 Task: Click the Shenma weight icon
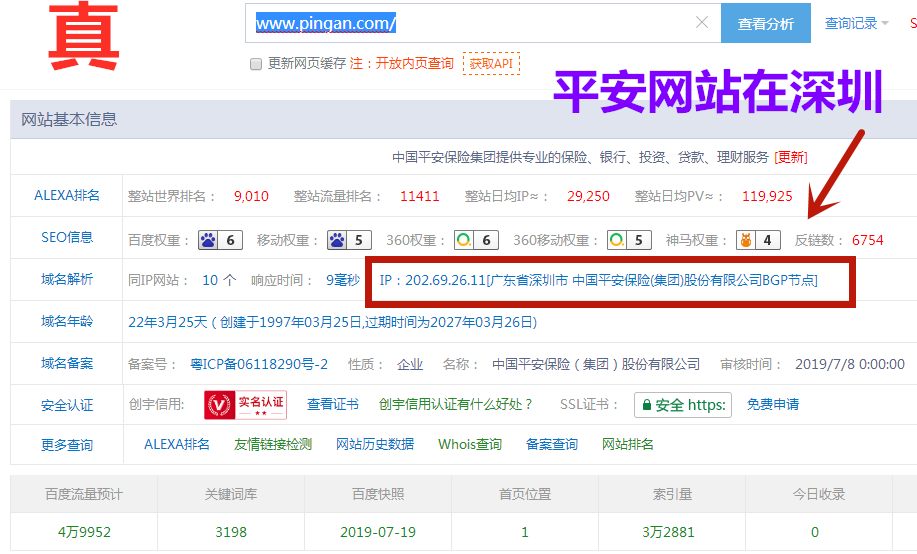coord(745,240)
